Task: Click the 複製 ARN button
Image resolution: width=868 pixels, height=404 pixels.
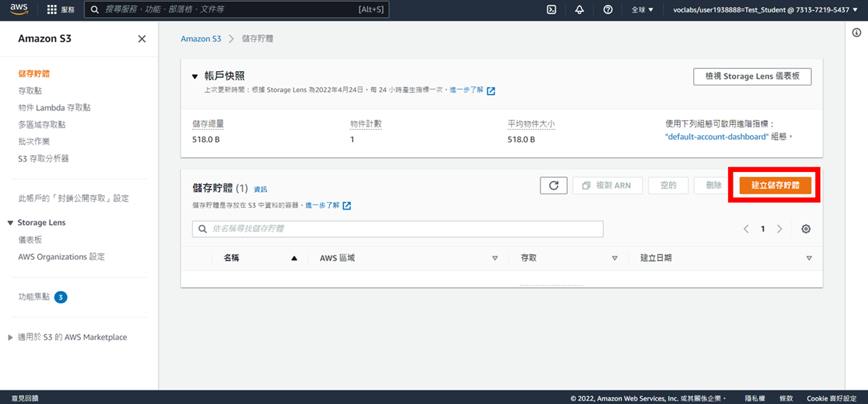Action: coord(607,185)
